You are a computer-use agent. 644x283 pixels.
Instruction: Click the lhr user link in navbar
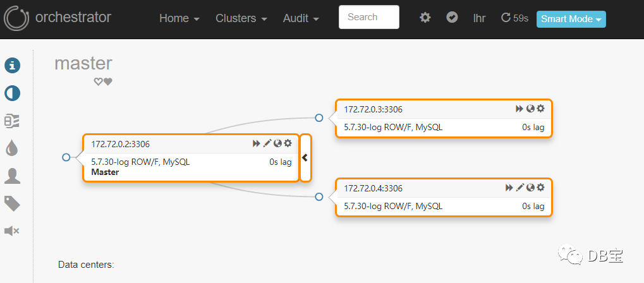click(479, 18)
